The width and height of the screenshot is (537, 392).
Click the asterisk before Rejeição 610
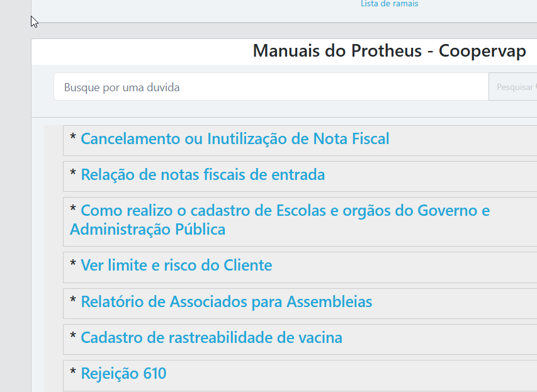coord(72,374)
